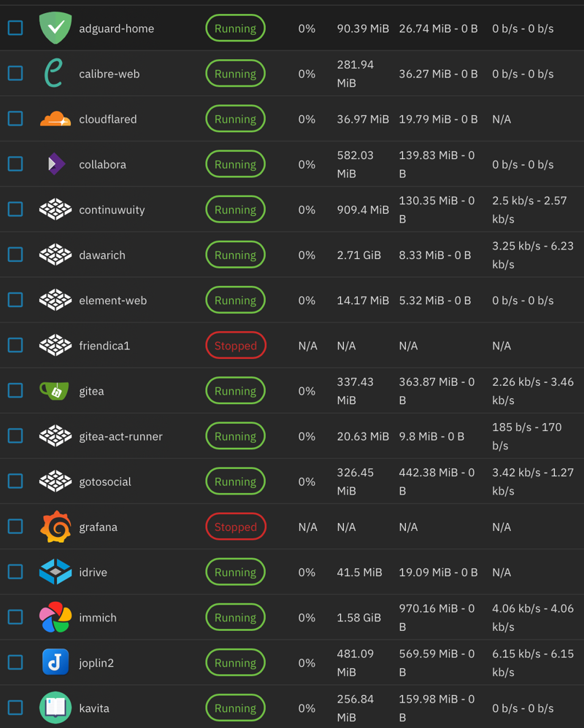Open the gitea container name link
Viewport: 584px width, 728px height.
(91, 390)
